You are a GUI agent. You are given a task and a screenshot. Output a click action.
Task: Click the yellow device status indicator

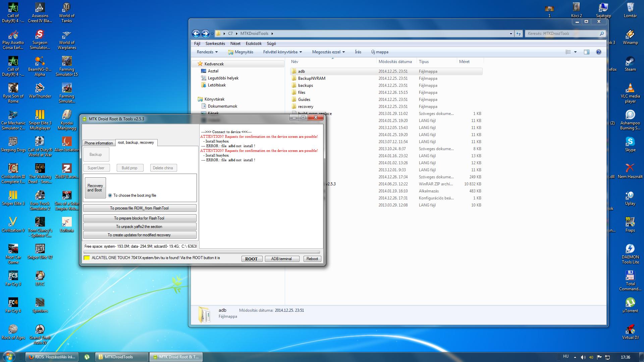click(x=87, y=258)
